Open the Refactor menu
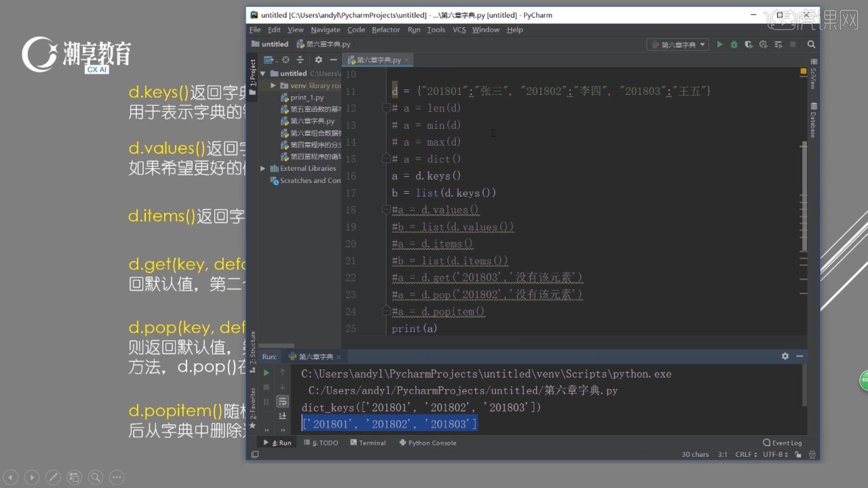Image resolution: width=868 pixels, height=488 pixels. point(386,29)
